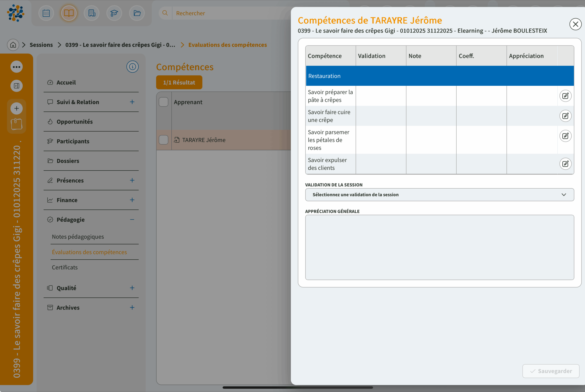Toggle the panel collapse icon in the sidebar
Viewport: 585px width, 392px height.
(16, 86)
